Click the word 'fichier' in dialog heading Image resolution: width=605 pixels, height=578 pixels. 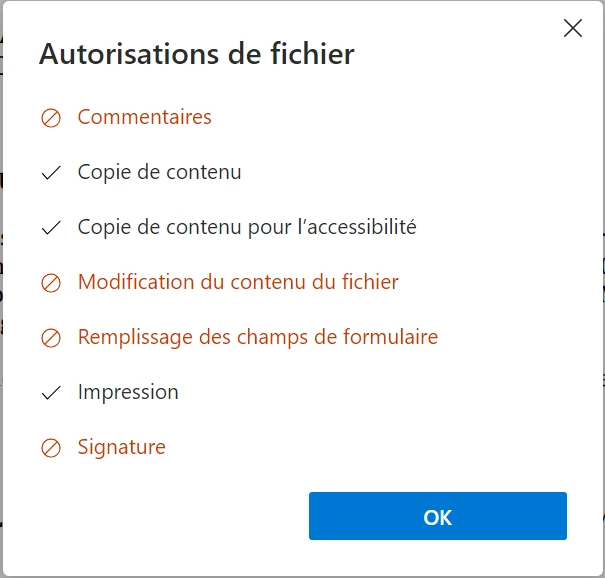[312, 54]
